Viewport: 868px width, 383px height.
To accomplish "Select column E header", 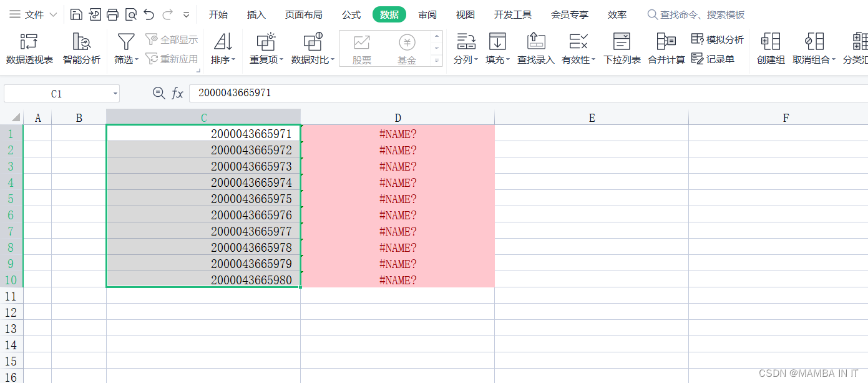I will [x=592, y=117].
